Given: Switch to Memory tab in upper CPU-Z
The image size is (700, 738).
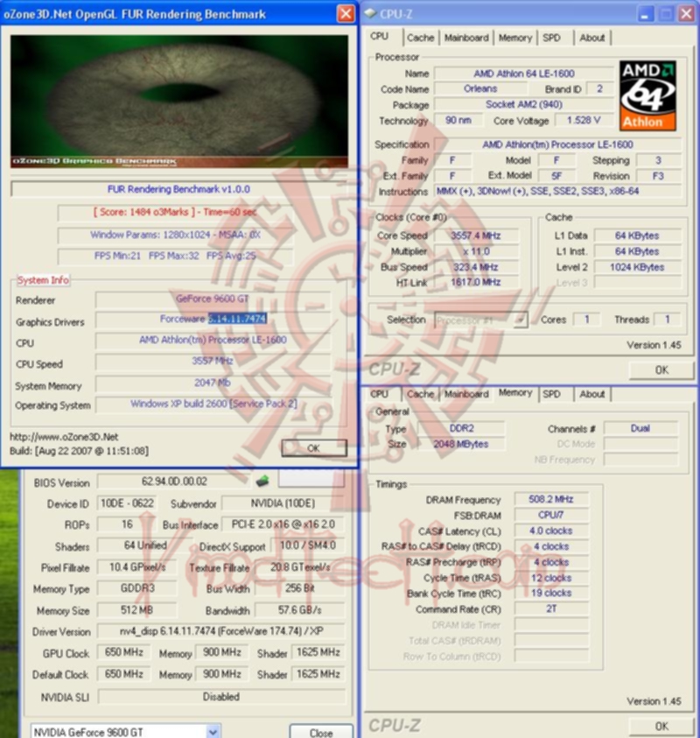Looking at the screenshot, I should click(515, 38).
